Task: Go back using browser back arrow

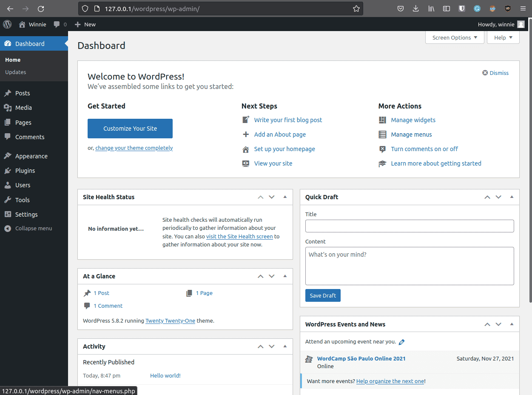Action: click(x=10, y=9)
